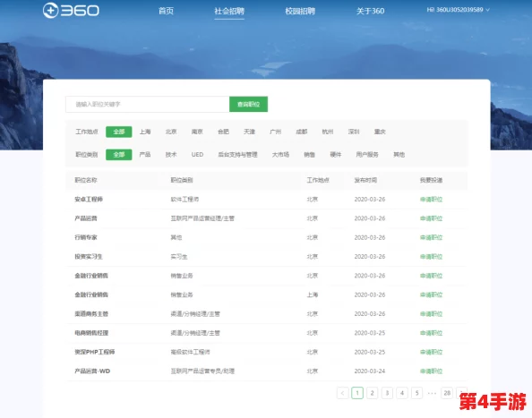Click 申请职位 for the 电商销售经理 row
This screenshot has width=532, height=418.
click(x=431, y=333)
